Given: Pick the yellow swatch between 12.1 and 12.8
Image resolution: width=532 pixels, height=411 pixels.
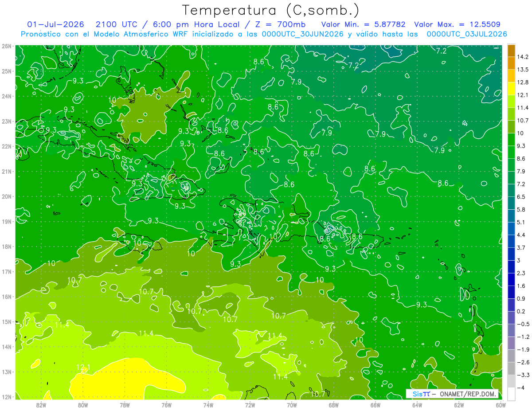Looking at the screenshot, I should [x=511, y=88].
